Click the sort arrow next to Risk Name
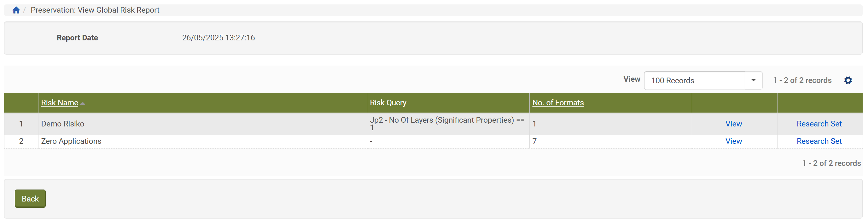Image resolution: width=868 pixels, height=222 pixels. [x=83, y=103]
